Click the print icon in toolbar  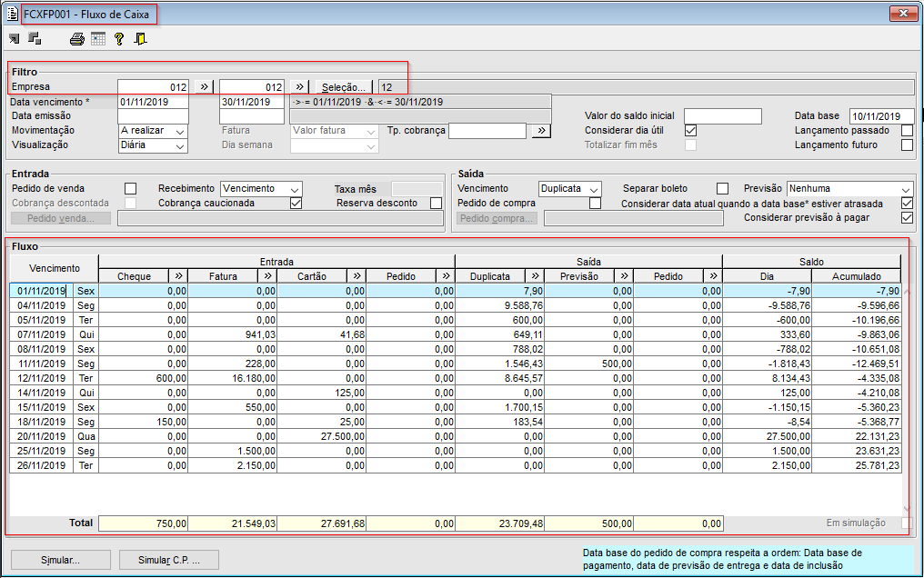[77, 39]
